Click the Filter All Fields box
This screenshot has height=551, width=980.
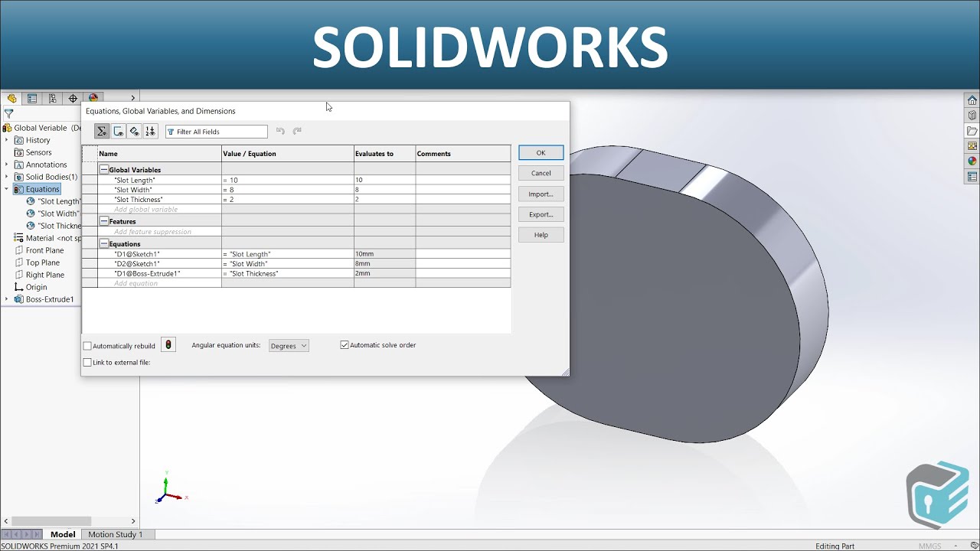pos(217,132)
